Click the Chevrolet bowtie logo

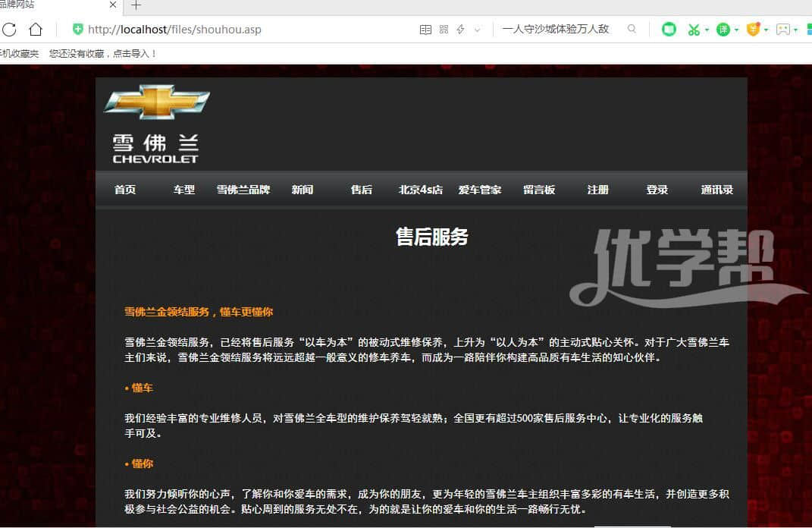tap(157, 102)
